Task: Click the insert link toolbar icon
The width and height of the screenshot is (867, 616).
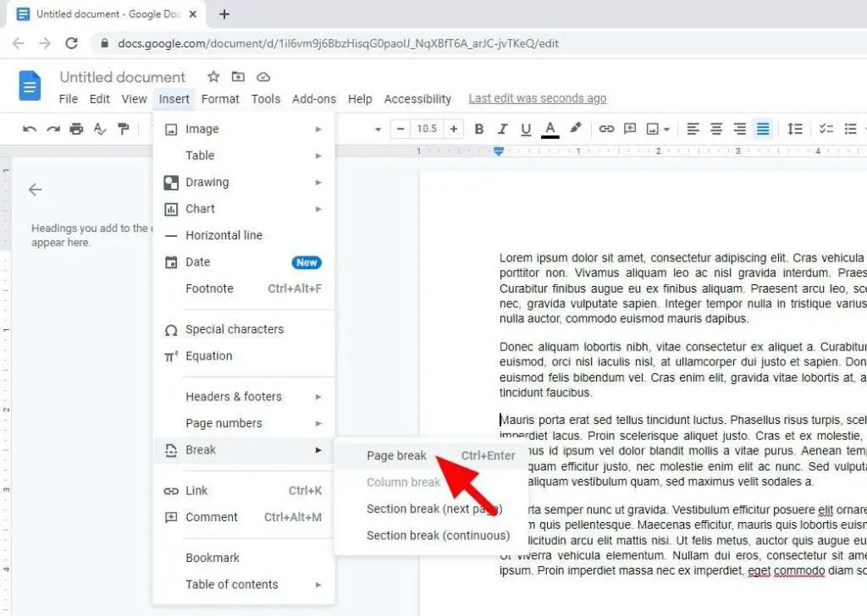Action: [606, 129]
